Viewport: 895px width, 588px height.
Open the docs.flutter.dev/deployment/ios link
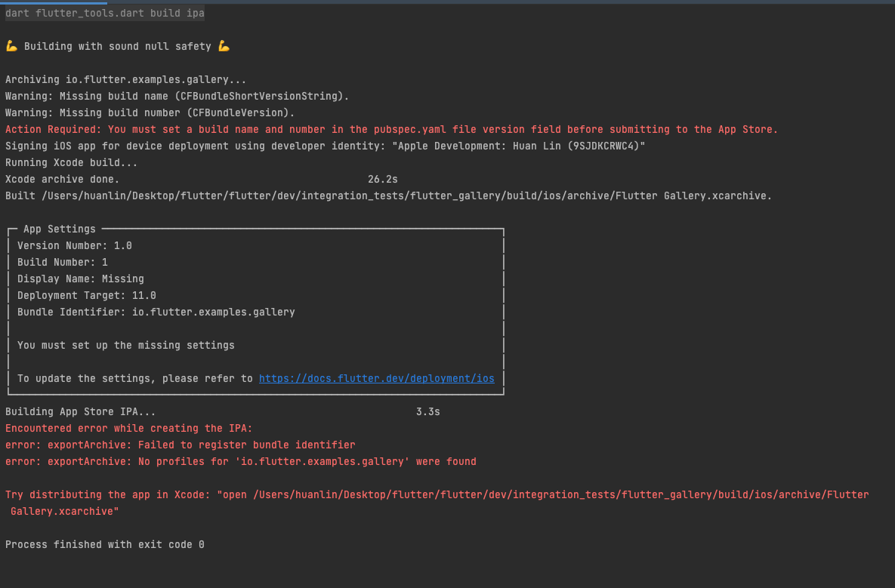click(377, 379)
